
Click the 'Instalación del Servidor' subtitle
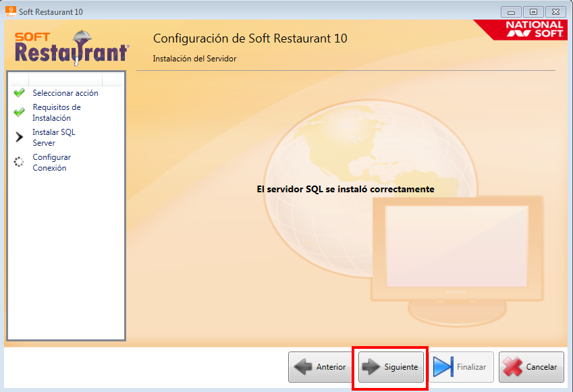(x=194, y=59)
